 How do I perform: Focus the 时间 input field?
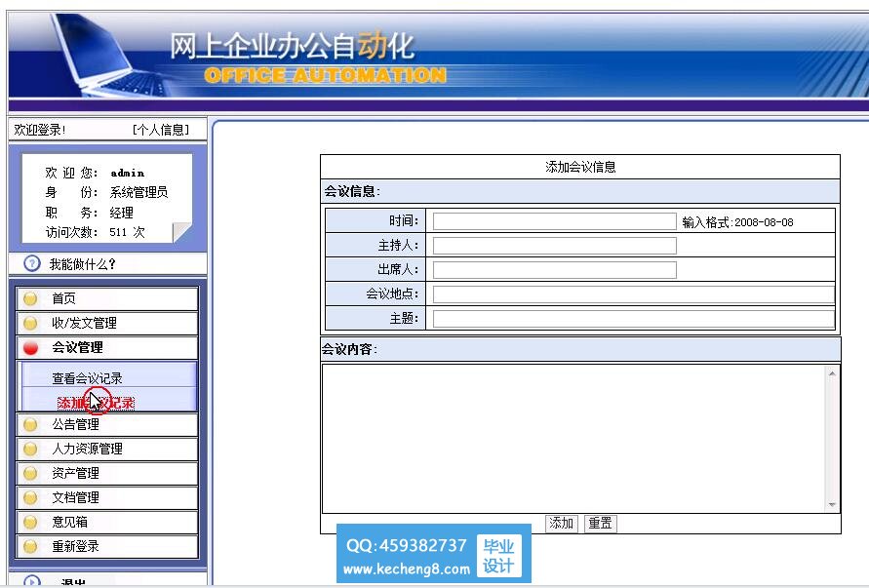click(554, 221)
